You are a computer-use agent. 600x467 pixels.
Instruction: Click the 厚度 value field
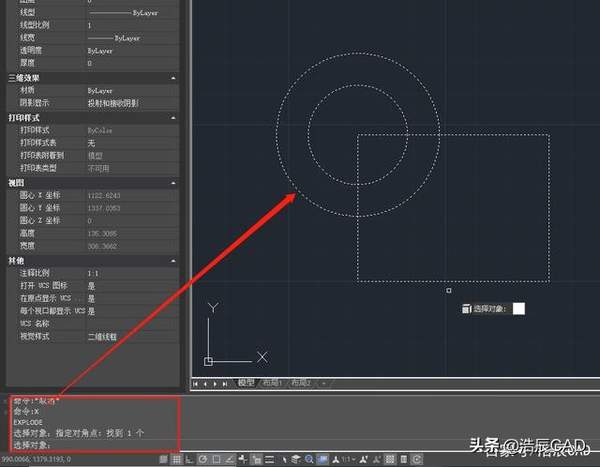[x=132, y=63]
